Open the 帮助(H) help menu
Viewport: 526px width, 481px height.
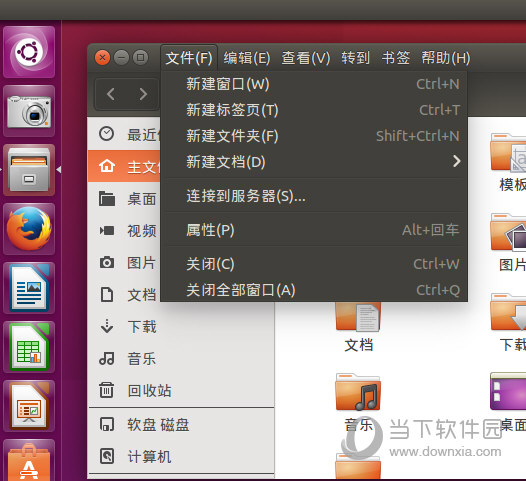click(x=446, y=58)
